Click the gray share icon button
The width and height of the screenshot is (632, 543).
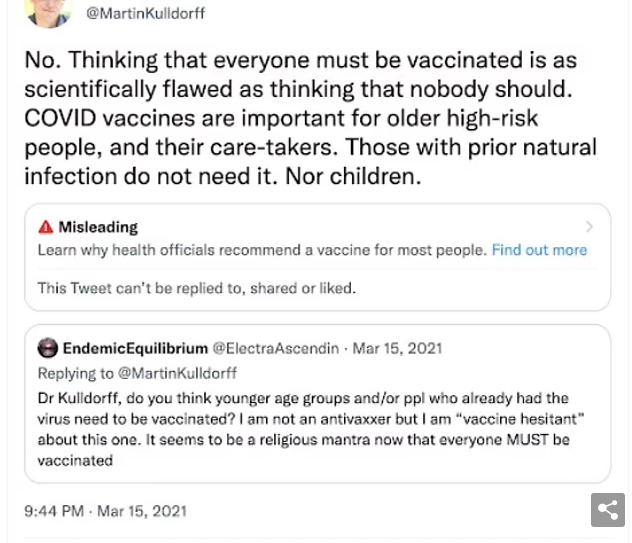coord(607,510)
